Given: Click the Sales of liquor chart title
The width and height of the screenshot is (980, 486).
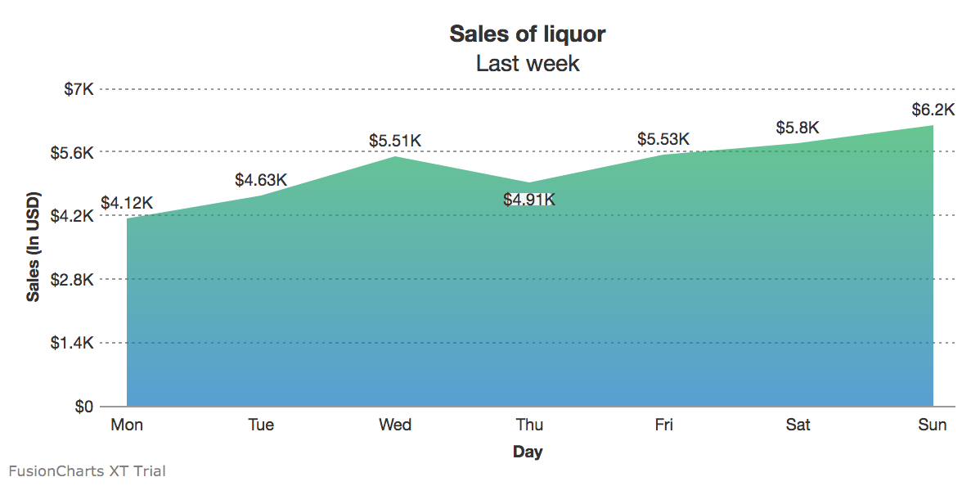Looking at the screenshot, I should point(528,34).
